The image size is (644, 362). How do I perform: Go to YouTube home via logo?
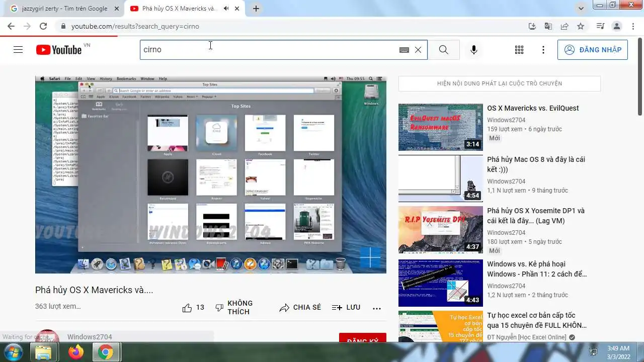pos(59,50)
